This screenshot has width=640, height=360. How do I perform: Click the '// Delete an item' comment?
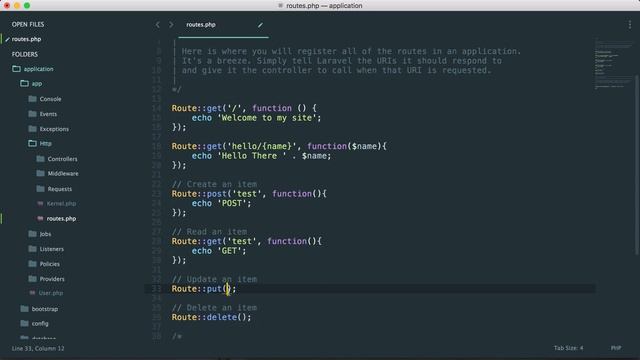[x=214, y=308]
